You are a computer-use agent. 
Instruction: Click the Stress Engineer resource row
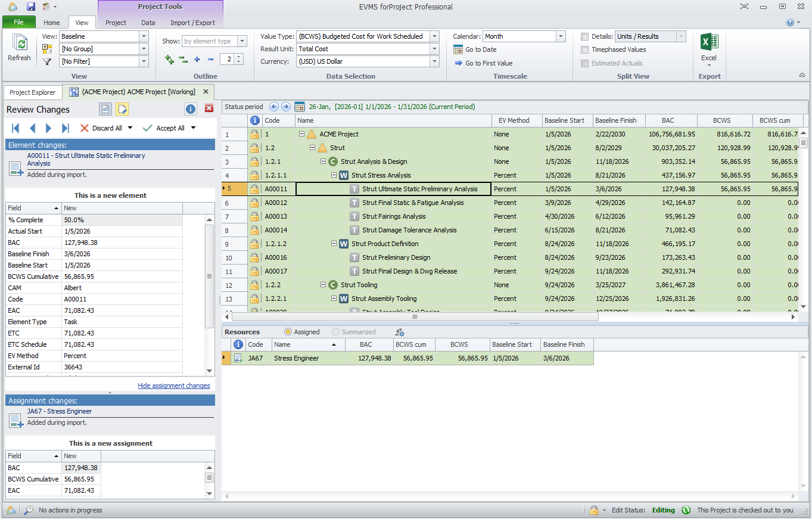click(407, 358)
